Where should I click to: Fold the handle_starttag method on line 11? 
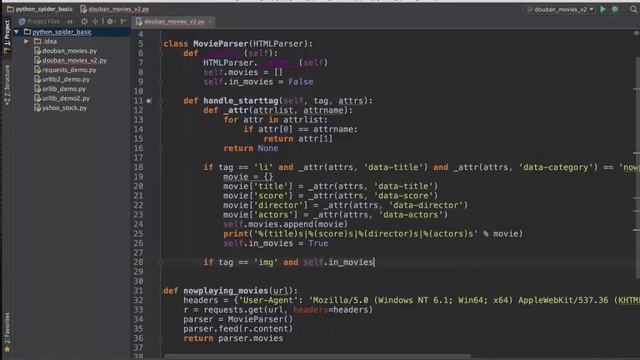(x=161, y=101)
